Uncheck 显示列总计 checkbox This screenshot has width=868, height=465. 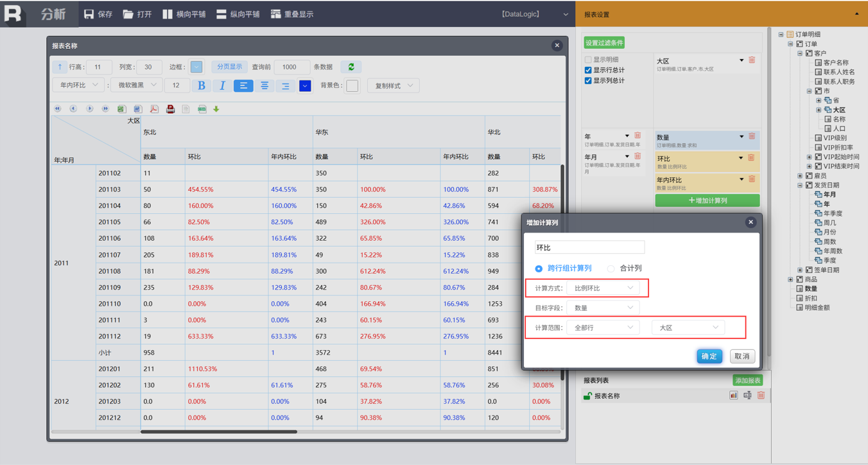[x=588, y=81]
